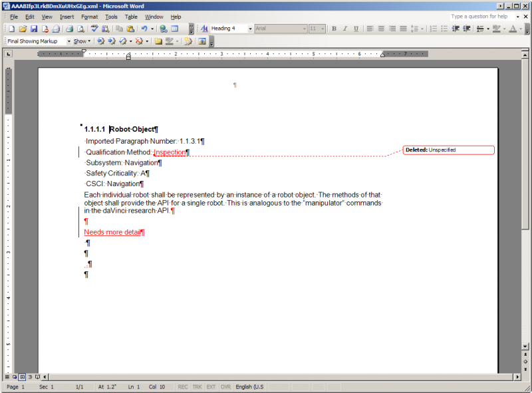Screen dimensions: 532x393
Task: Open the Accept Change dropdown arrow
Action: (130, 41)
